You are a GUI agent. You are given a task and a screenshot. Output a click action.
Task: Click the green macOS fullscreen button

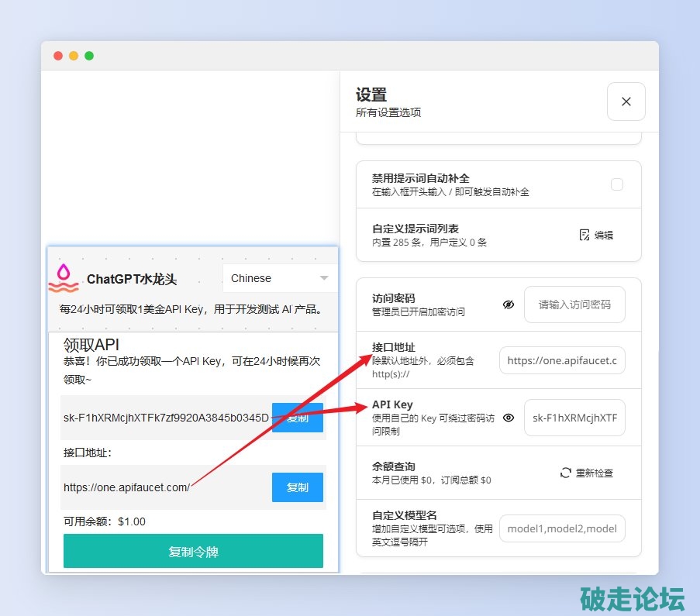coord(89,56)
